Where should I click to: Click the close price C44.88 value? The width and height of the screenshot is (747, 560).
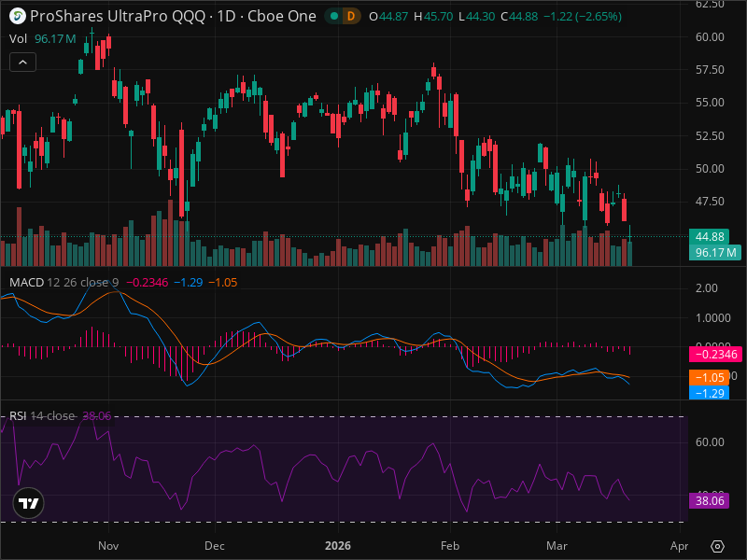[x=519, y=17]
